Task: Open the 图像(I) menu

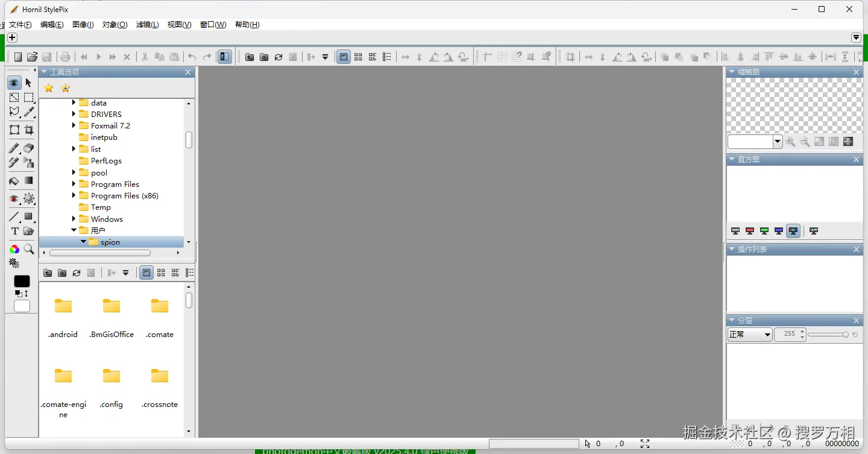Action: click(x=83, y=25)
